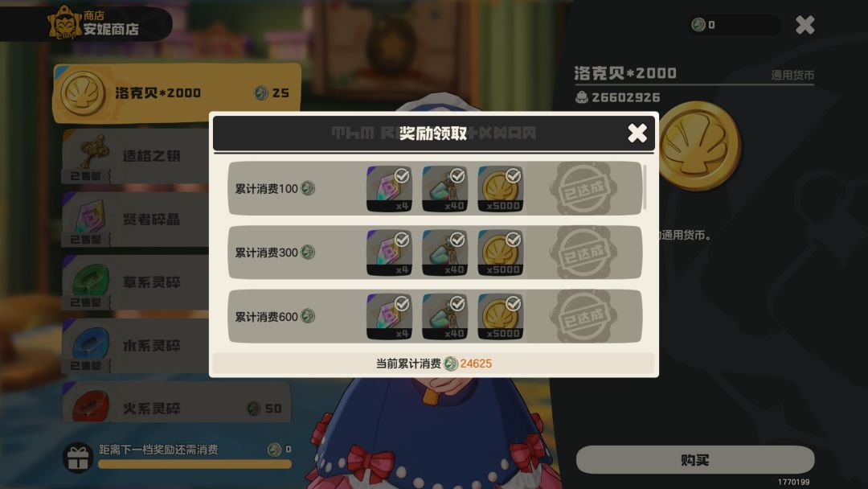Click the checkmark on 累计消费100 bottle reward
Image resolution: width=868 pixels, height=489 pixels.
[x=457, y=175]
